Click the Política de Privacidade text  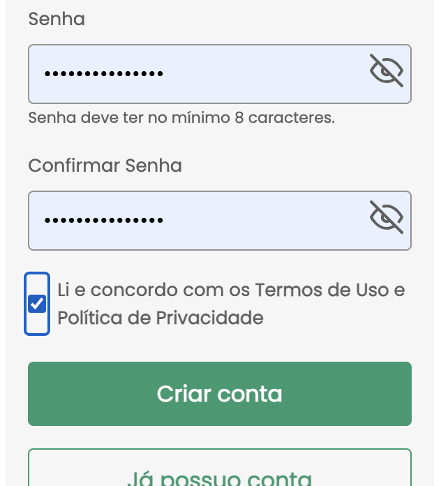(x=160, y=318)
